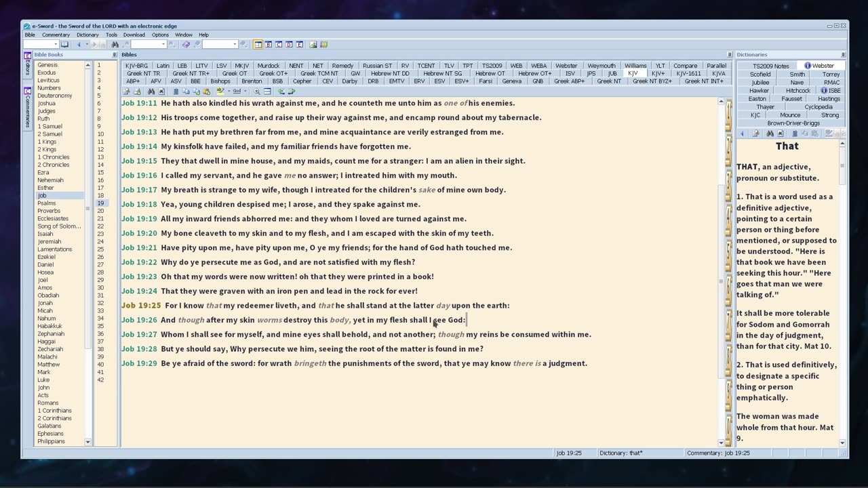Click the blue copy icon in Dictionaries toolbar
The width and height of the screenshot is (868, 488).
point(795,134)
